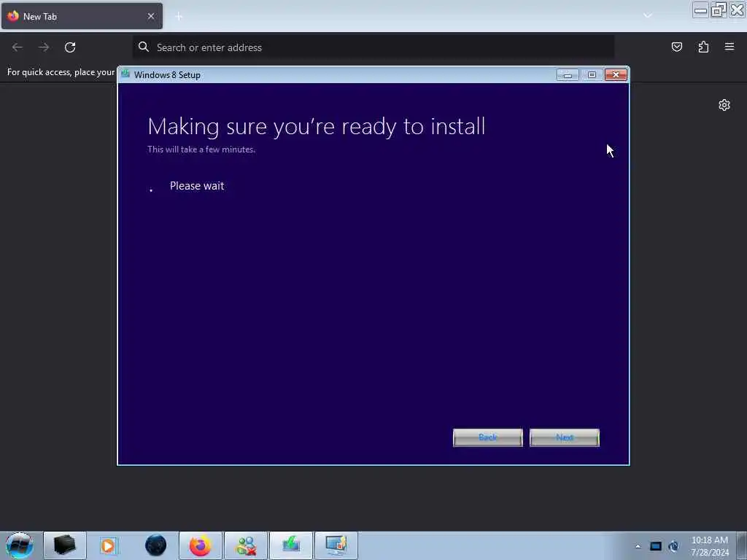Select the New Tab tab

(82, 16)
